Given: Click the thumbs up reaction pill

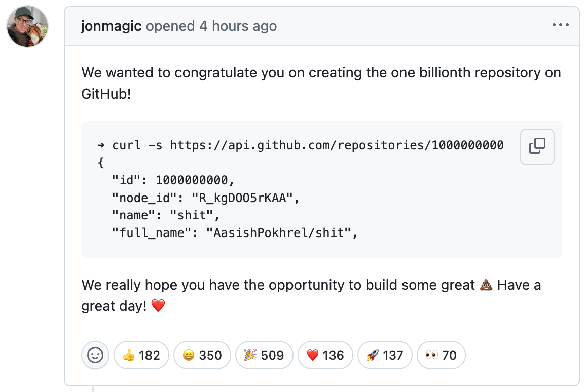Looking at the screenshot, I should coord(141,355).
